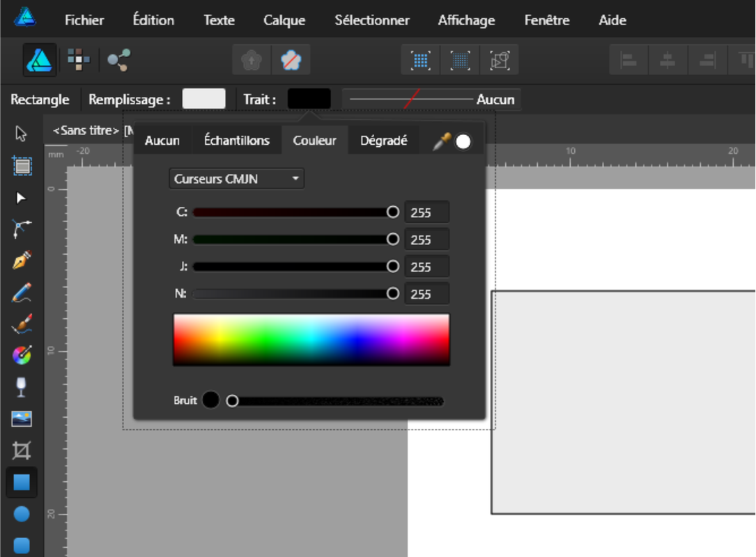Select the Pencil tool
The width and height of the screenshot is (756, 557).
coord(22,292)
